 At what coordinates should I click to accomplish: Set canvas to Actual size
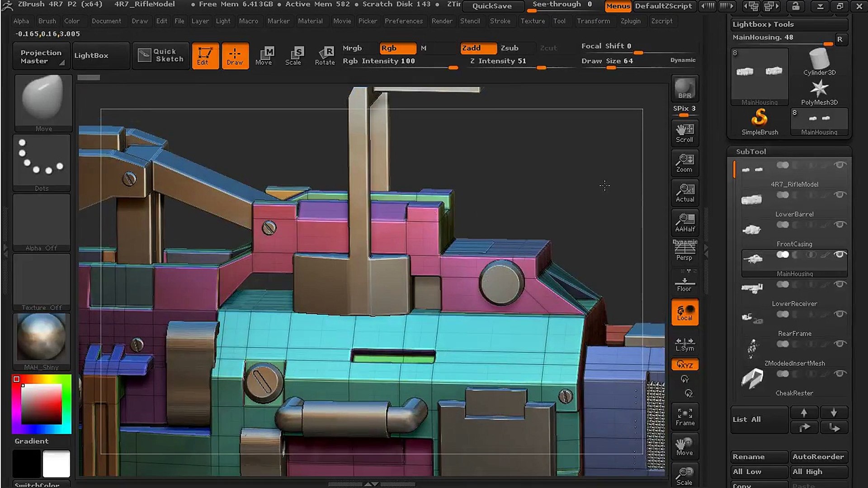click(685, 193)
